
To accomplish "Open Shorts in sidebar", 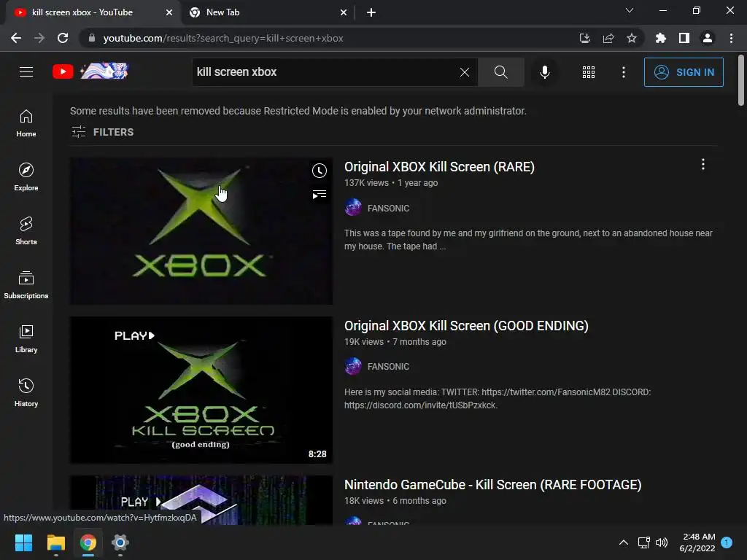I will pos(26,231).
